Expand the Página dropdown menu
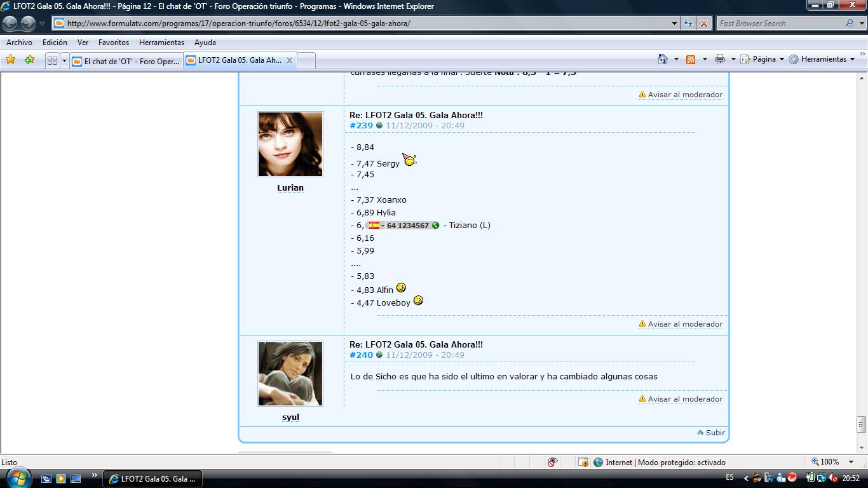The height and width of the screenshot is (488, 868). click(763, 59)
